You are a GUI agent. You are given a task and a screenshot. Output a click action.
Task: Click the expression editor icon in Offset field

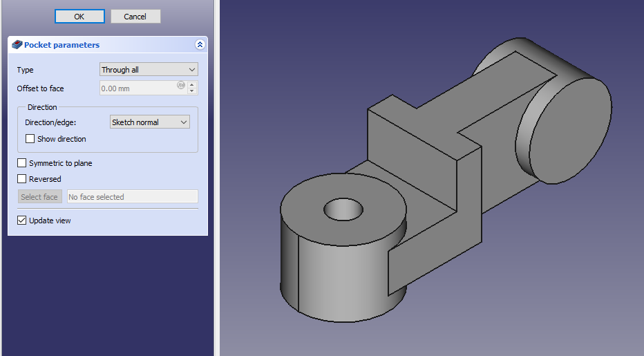tap(181, 86)
